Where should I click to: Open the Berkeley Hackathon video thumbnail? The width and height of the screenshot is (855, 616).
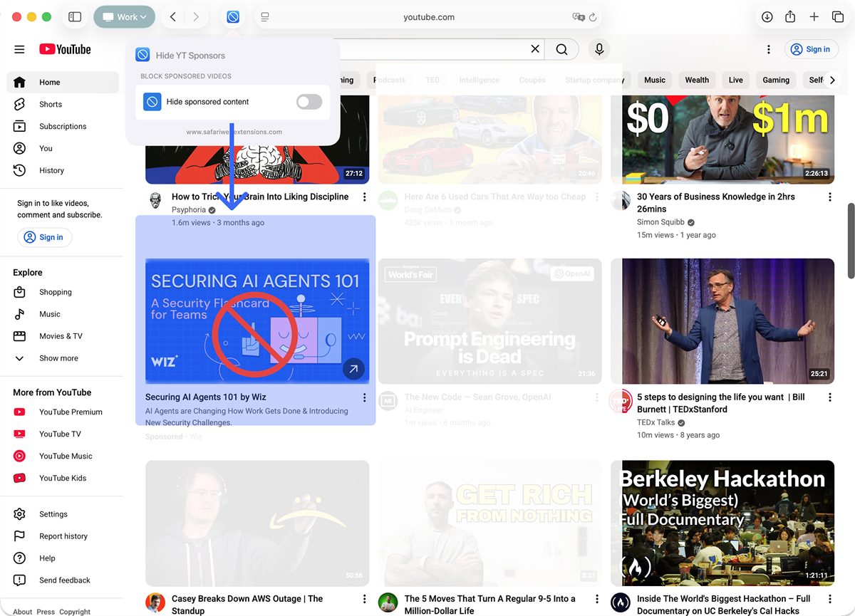(x=722, y=523)
